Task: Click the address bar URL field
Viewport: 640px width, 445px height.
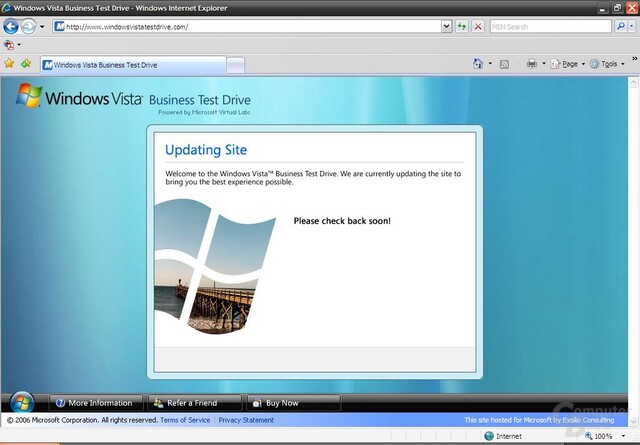Action: tap(247, 27)
